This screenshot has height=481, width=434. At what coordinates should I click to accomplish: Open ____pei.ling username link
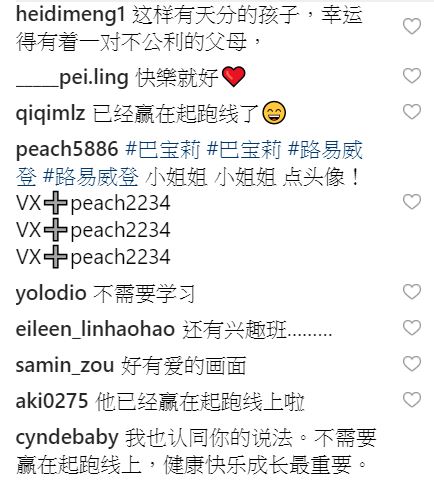(x=72, y=78)
